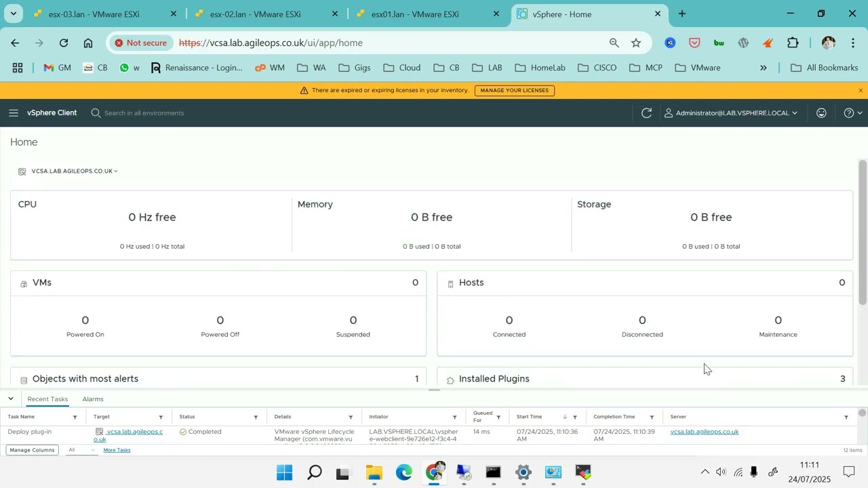Open the VMware bookmarks folder
This screenshot has width=868, height=488.
click(x=698, y=68)
